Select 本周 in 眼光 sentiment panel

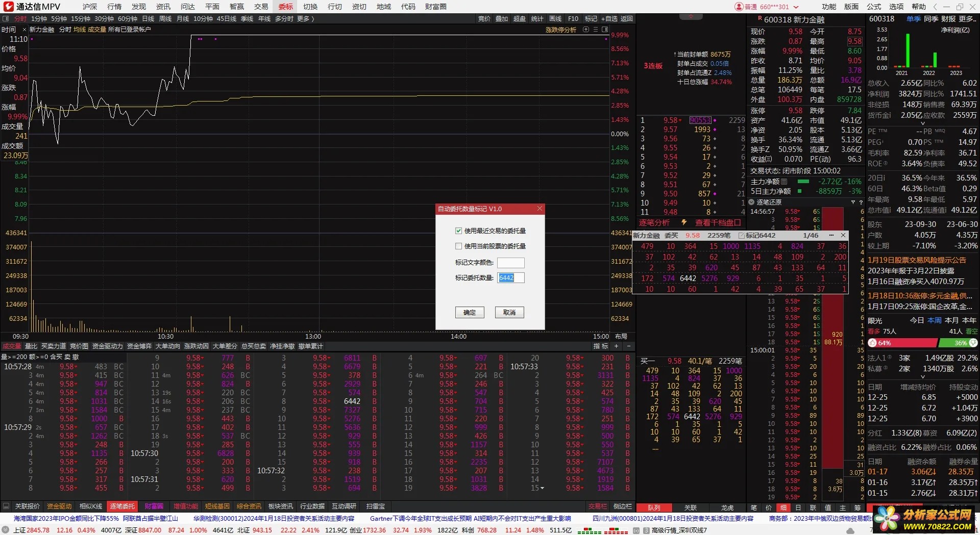(935, 321)
